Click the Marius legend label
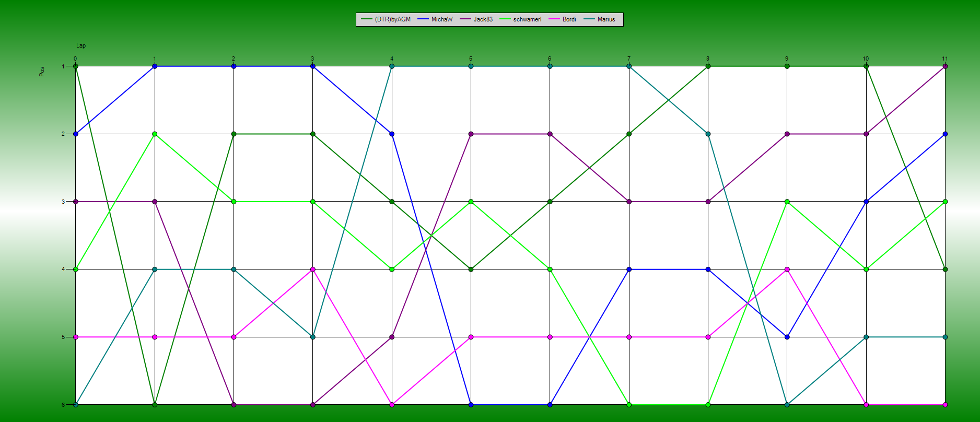This screenshot has height=422, width=980. coord(606,19)
